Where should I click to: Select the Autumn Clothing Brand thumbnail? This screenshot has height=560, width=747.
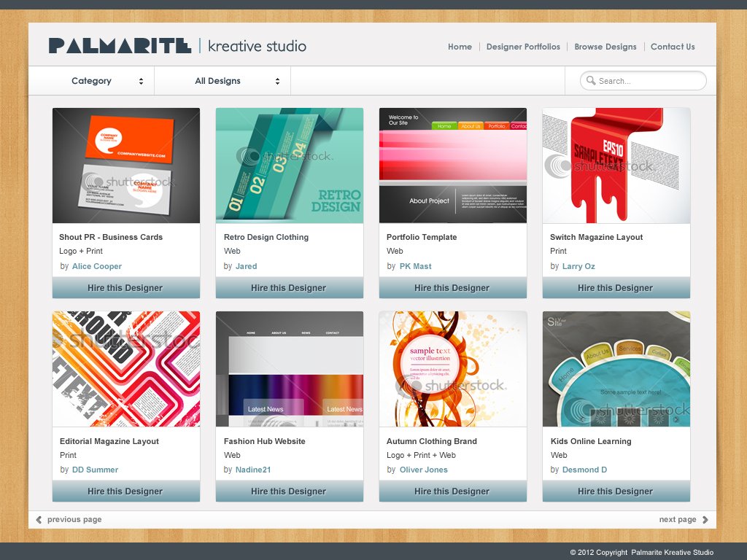(453, 369)
